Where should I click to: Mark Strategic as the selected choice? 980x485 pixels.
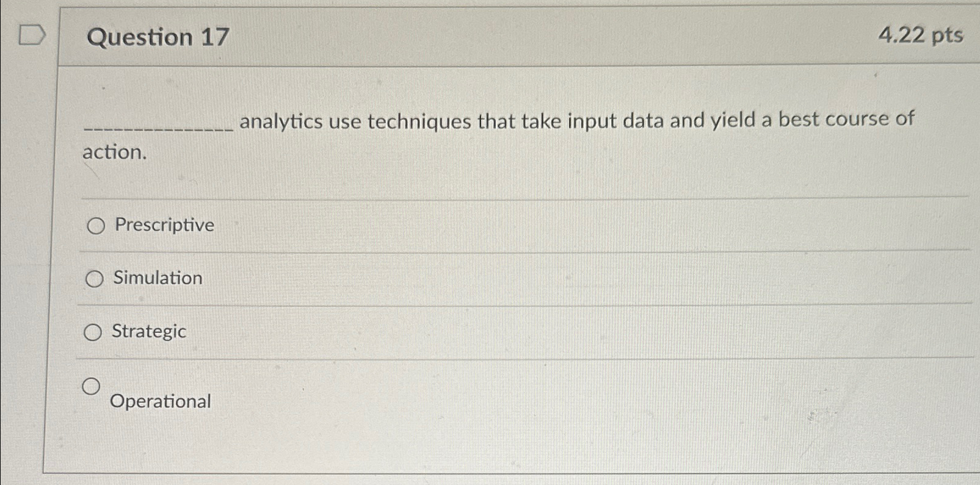(x=95, y=332)
